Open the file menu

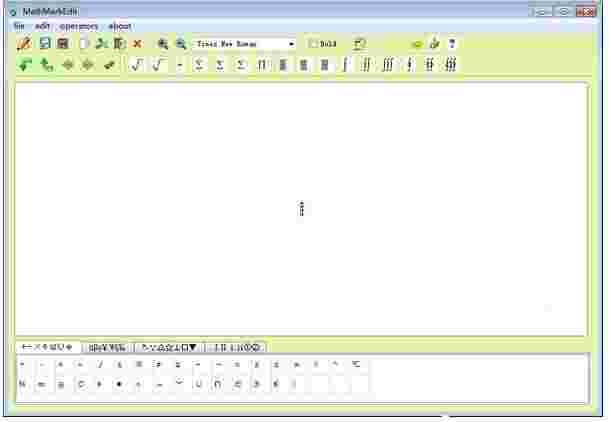coord(19,26)
